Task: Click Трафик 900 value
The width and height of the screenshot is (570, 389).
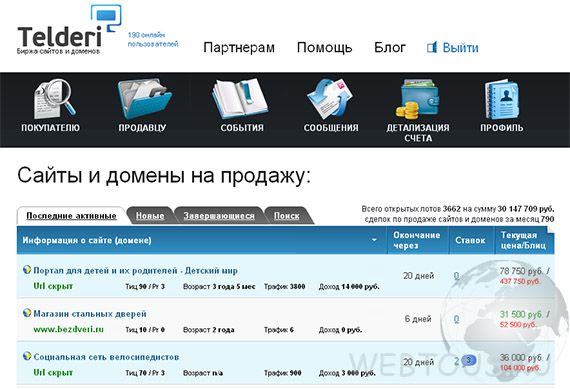Action: click(282, 373)
